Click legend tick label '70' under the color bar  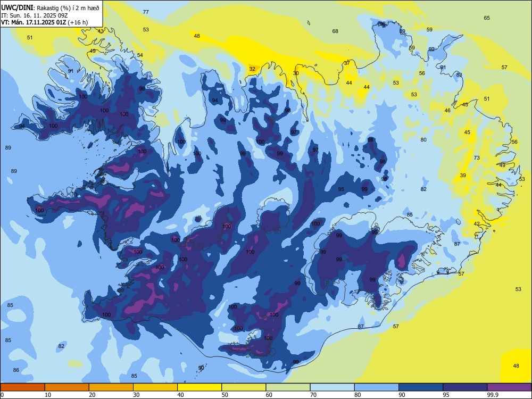click(314, 395)
